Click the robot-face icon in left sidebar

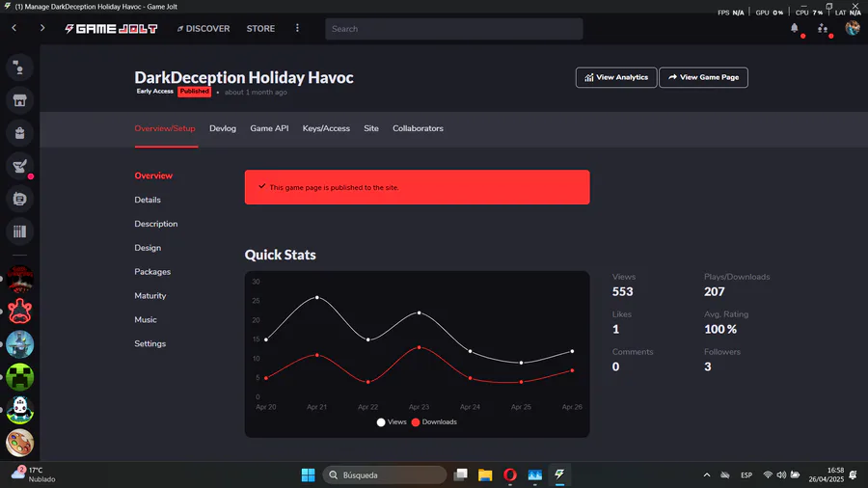point(19,199)
